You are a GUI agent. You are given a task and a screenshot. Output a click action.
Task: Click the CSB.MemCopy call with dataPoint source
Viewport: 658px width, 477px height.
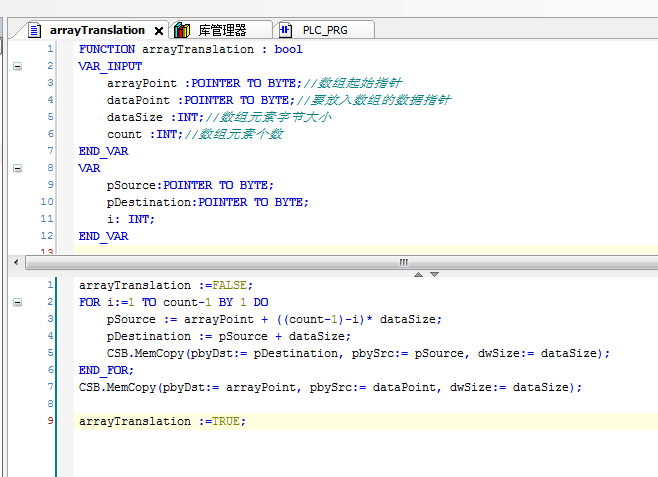click(x=331, y=387)
